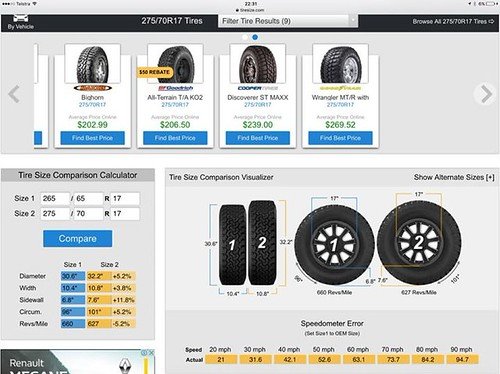The height and width of the screenshot is (374, 500).
Task: Open Discoverer ST MAXX name link
Action: (x=258, y=97)
